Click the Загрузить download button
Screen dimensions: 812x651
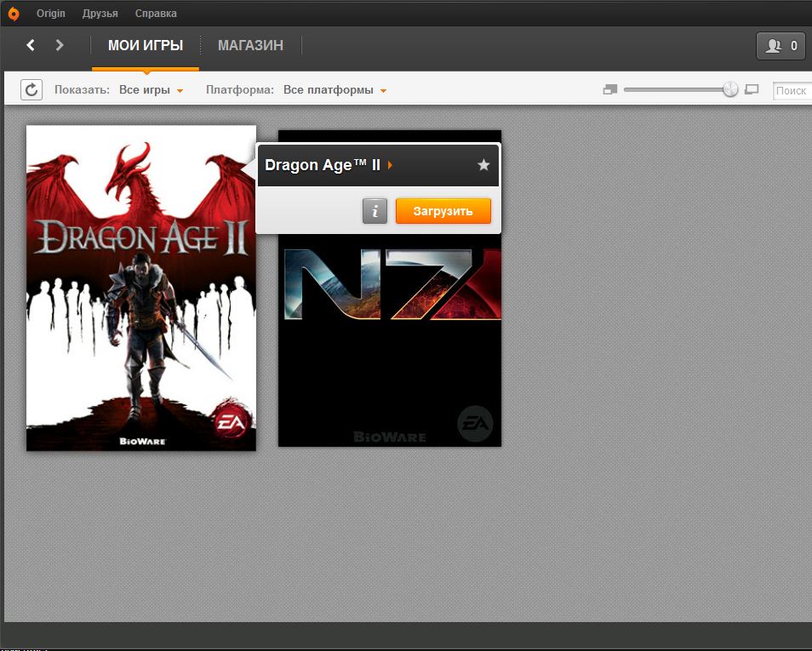tap(443, 211)
